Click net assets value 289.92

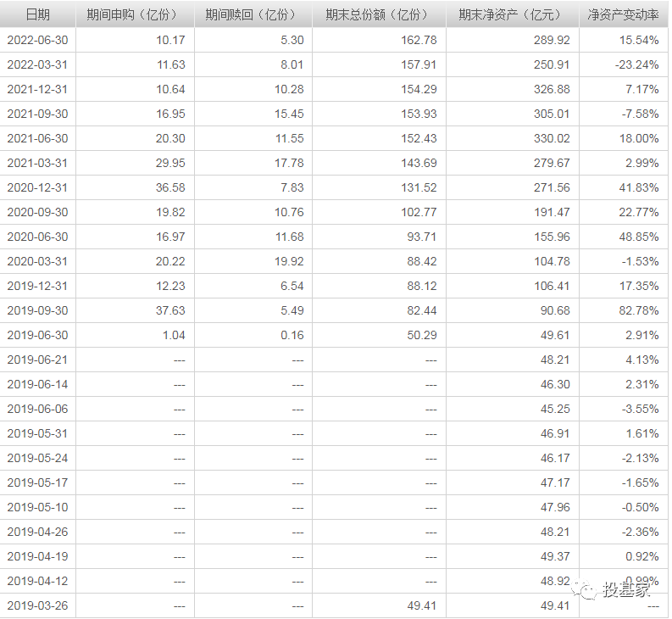point(552,41)
